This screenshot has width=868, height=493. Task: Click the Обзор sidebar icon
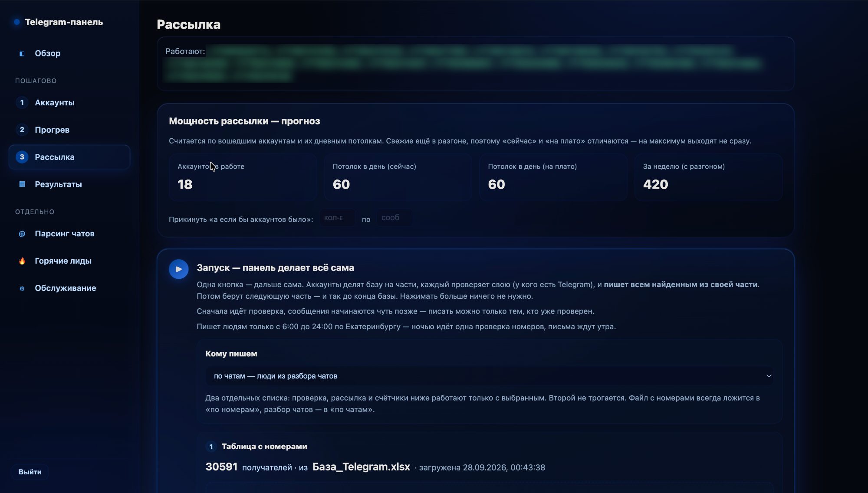22,53
